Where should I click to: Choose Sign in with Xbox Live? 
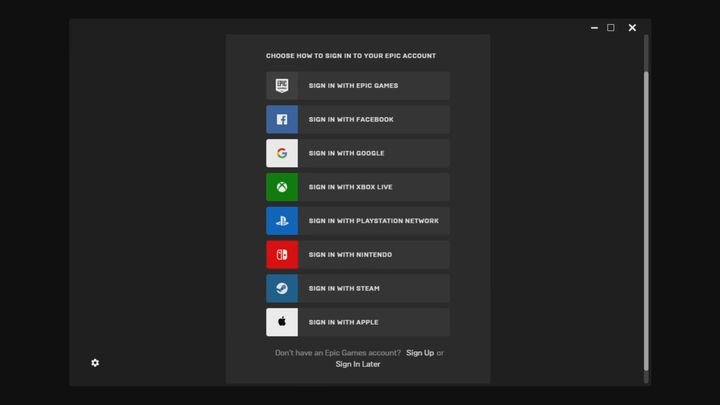coord(358,187)
